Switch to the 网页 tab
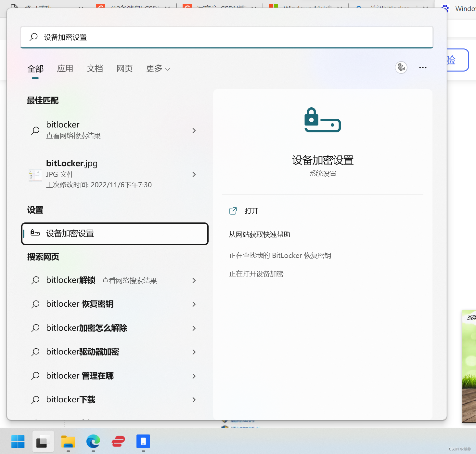 [x=124, y=69]
